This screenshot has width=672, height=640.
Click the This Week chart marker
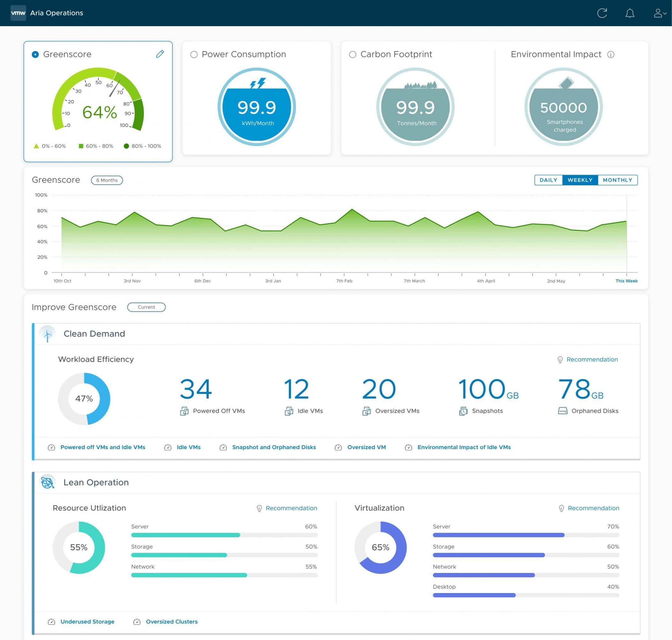click(x=626, y=281)
